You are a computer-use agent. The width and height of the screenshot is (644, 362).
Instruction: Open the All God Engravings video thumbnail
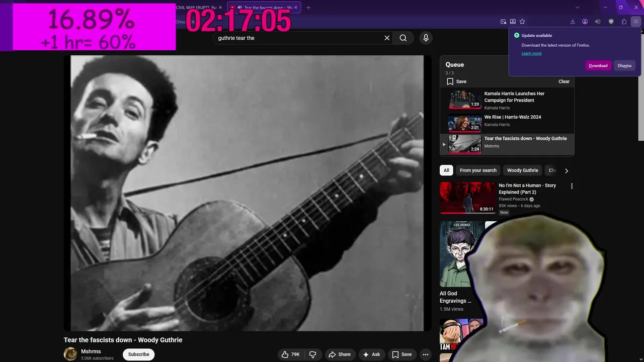[x=462, y=254]
